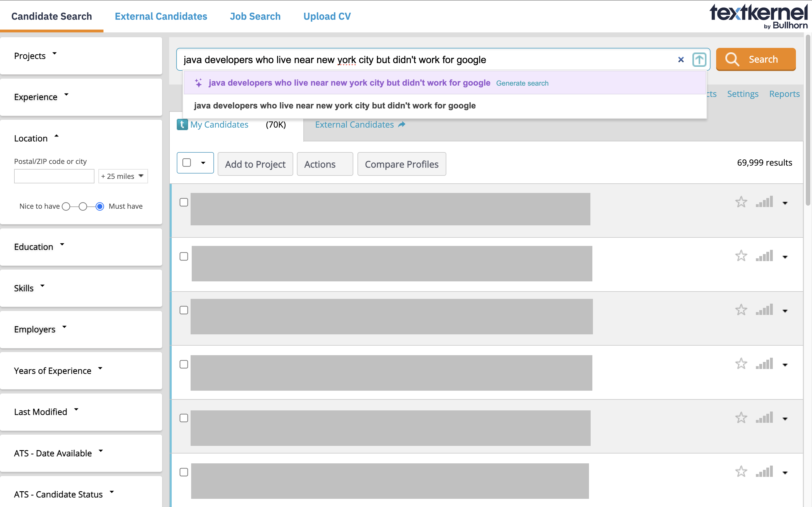Star the first candidate result
This screenshot has width=812, height=507.
[741, 201]
